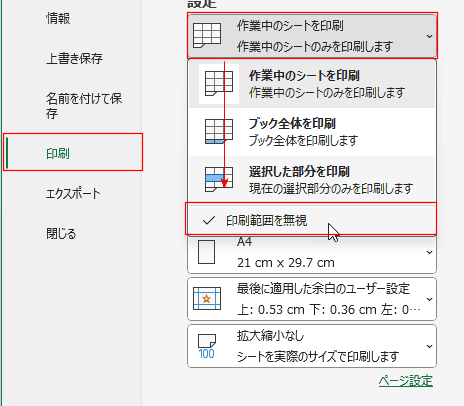Expand the 最後に適用した余白 margins dropdown arrow
The image size is (464, 406).
pos(429,299)
